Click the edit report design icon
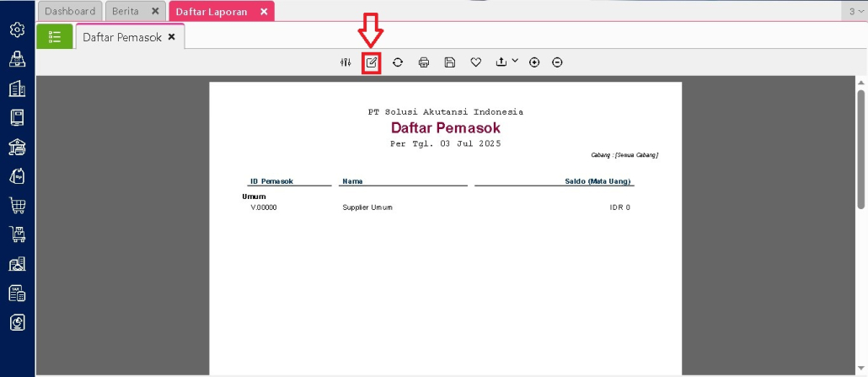This screenshot has height=377, width=868. [372, 62]
